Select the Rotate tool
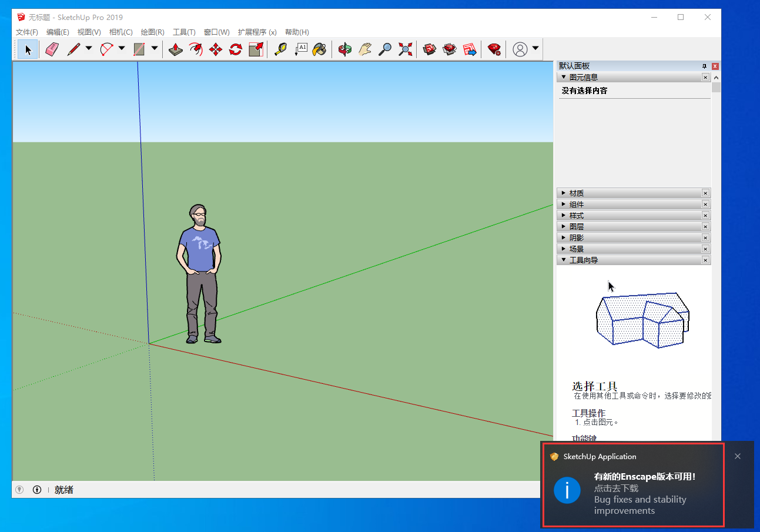The width and height of the screenshot is (760, 532). (x=235, y=49)
